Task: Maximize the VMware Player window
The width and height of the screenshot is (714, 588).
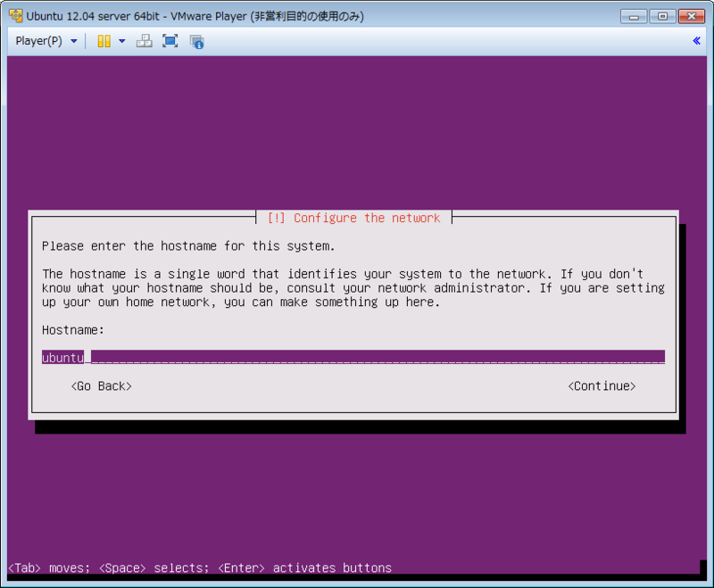Action: click(x=662, y=16)
